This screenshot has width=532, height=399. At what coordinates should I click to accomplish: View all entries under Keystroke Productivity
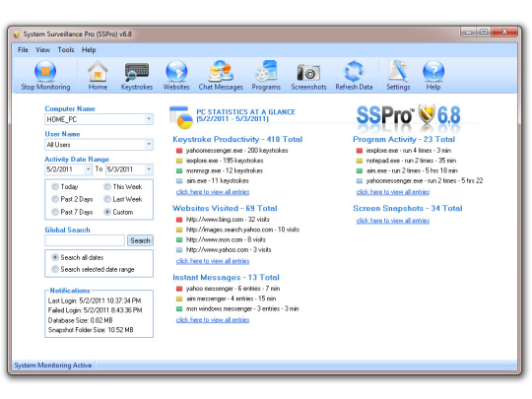tap(213, 192)
